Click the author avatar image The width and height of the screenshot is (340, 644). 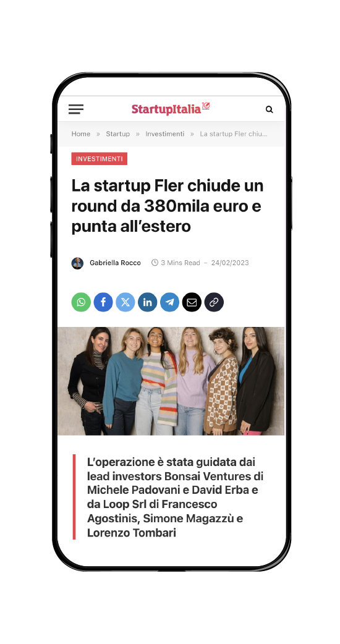pos(77,263)
